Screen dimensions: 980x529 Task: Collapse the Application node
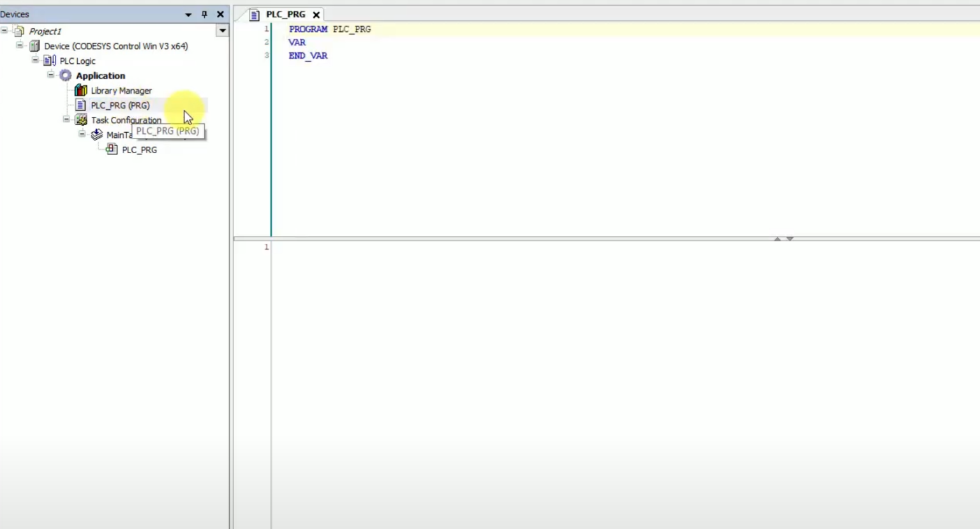(x=51, y=75)
